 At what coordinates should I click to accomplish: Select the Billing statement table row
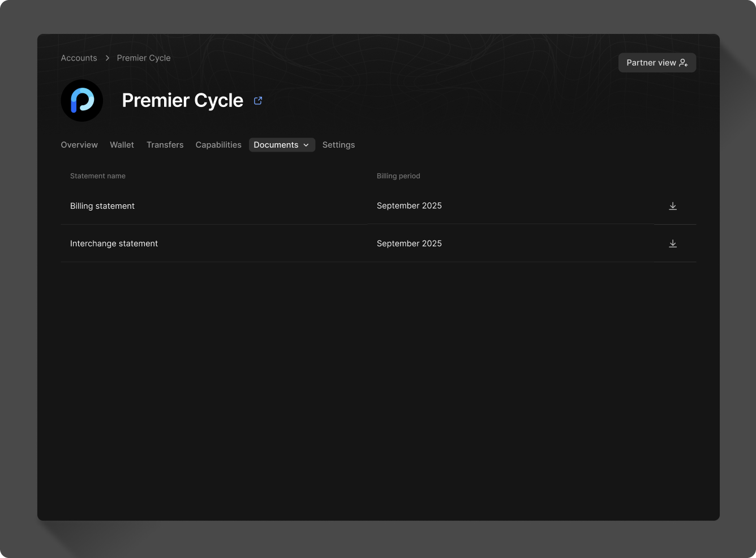(x=226, y=205)
